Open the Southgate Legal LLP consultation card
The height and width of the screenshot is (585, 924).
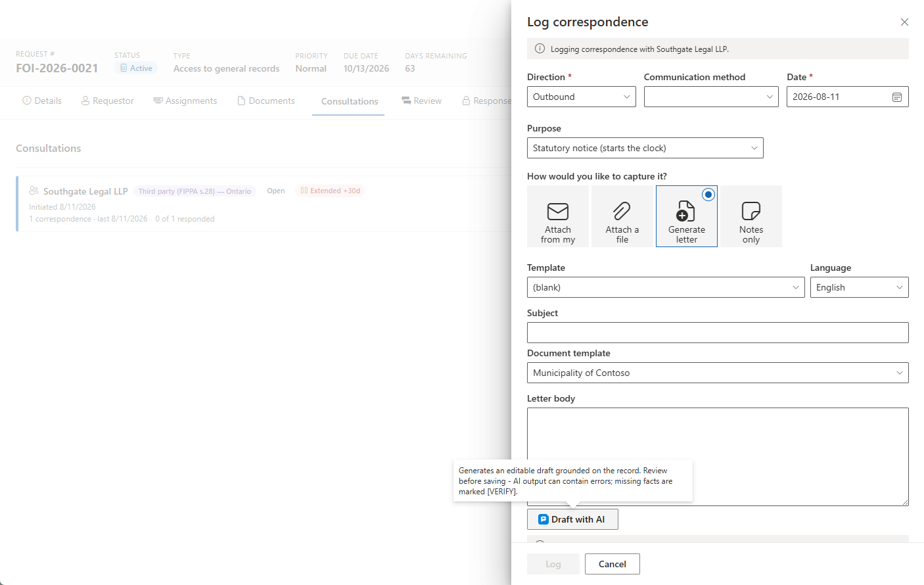(x=264, y=204)
